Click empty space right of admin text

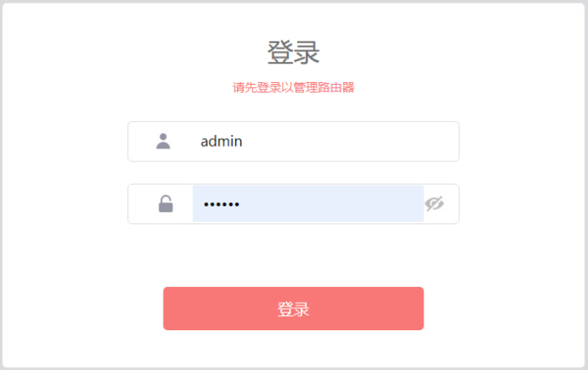pos(354,141)
